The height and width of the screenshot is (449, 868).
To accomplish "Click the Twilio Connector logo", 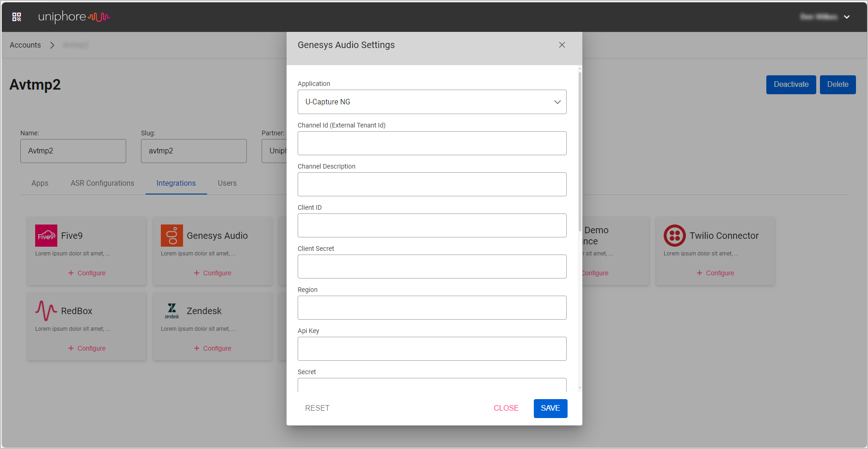I will coord(675,236).
